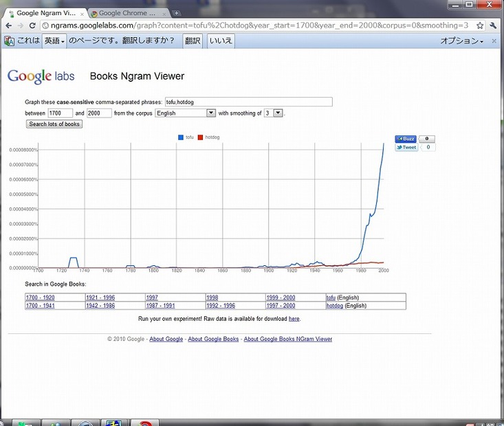Click the Buzz count box showing 0
Screen dimensions: 504x426
coord(426,139)
